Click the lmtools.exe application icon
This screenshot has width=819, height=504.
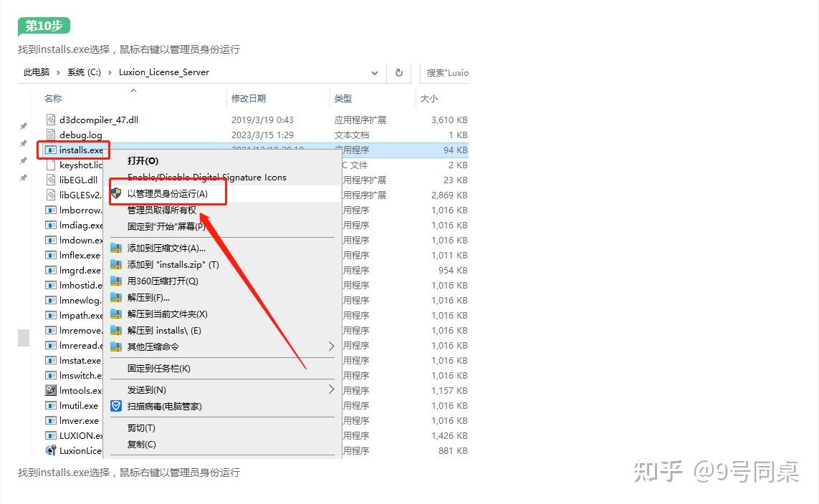[x=51, y=390]
